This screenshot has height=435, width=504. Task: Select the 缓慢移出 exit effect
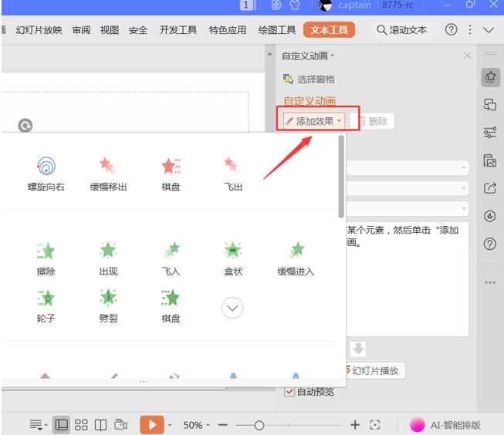coord(108,174)
